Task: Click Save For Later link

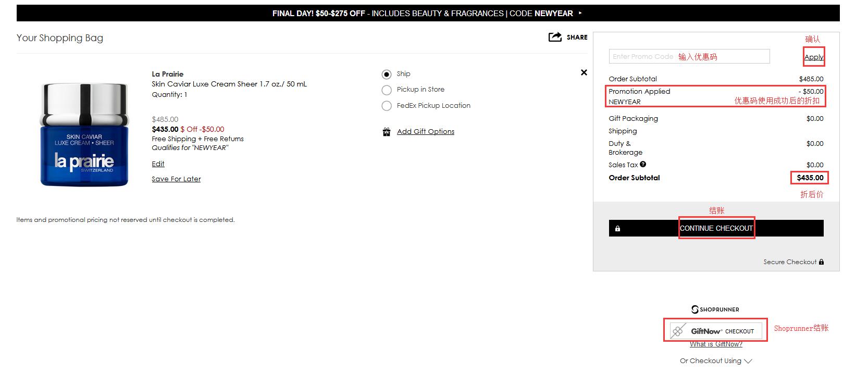Action: point(176,179)
